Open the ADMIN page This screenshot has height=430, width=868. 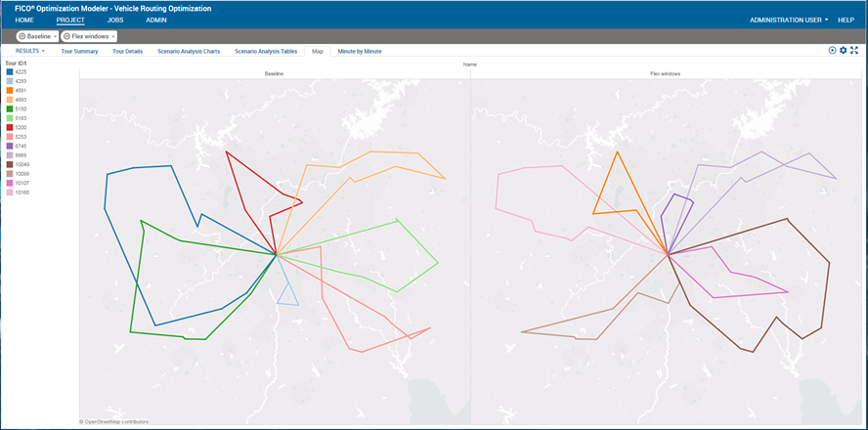[x=156, y=20]
